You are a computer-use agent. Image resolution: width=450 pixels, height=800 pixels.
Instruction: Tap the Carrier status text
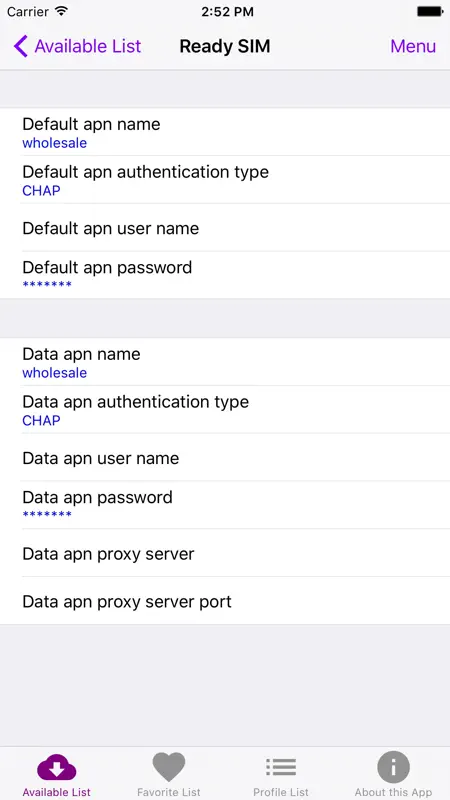28,12
